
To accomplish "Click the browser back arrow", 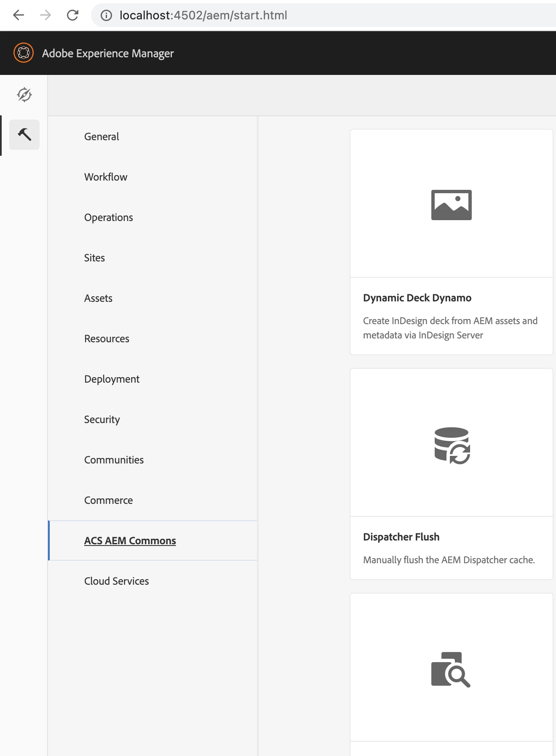I will pos(19,15).
